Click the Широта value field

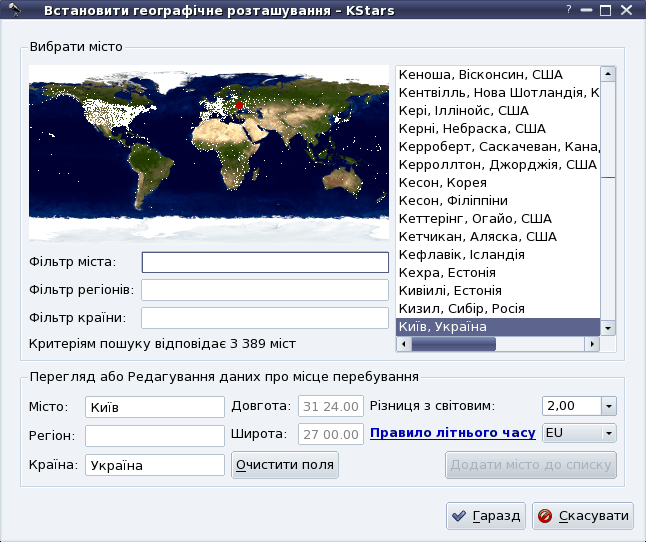[x=331, y=434]
